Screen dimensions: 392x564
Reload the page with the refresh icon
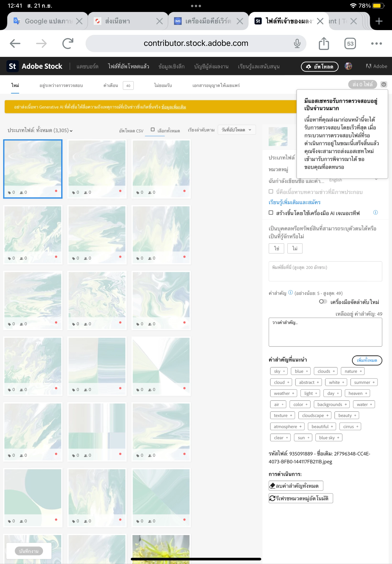(x=68, y=43)
